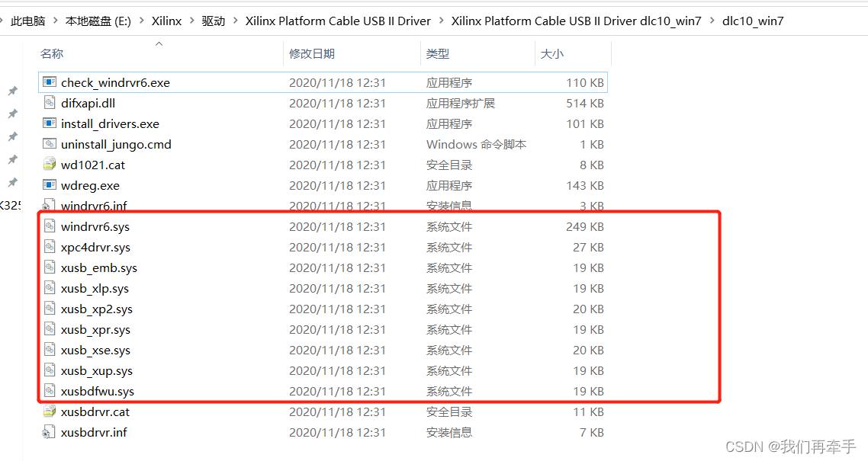This screenshot has width=868, height=461.
Task: Click the xusb_xse.sys file icon
Action: click(50, 350)
